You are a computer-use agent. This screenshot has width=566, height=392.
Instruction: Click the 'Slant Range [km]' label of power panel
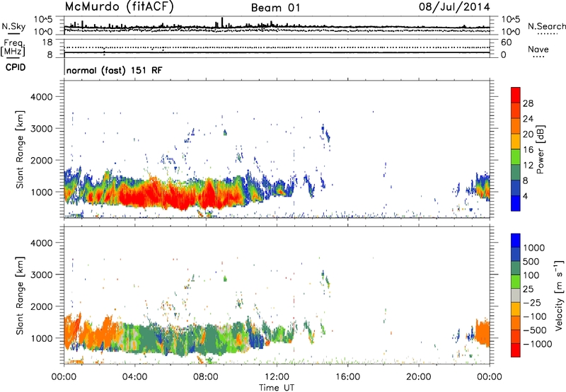pyautogui.click(x=20, y=149)
